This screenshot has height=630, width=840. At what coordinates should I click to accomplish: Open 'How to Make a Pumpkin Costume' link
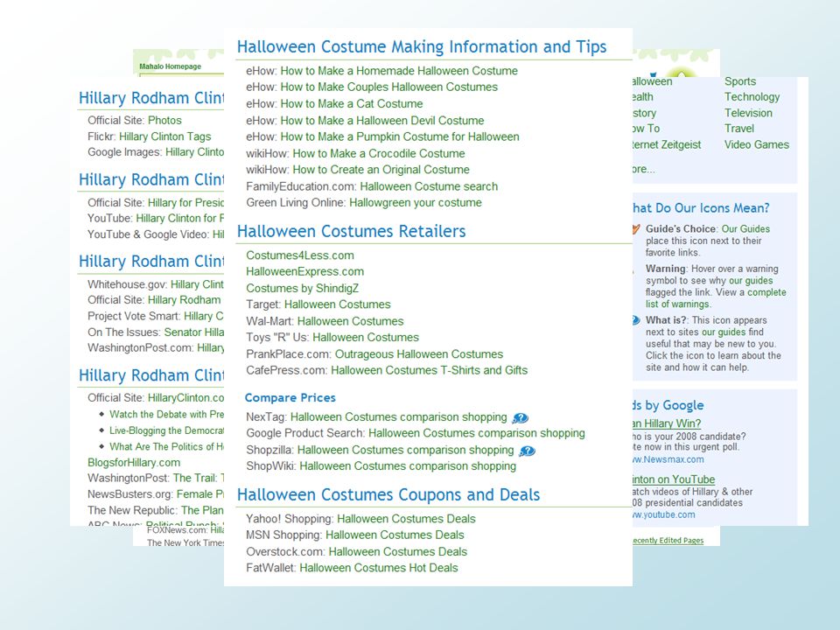click(400, 136)
